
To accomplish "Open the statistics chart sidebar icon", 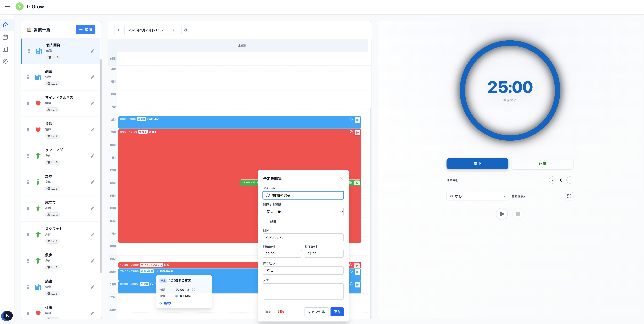I will click(5, 49).
